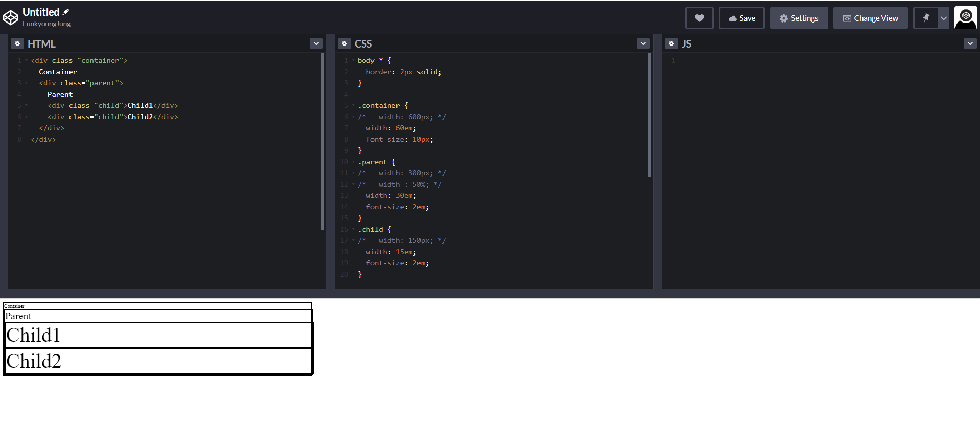Fold CSS line 5 .container rule
This screenshot has height=446, width=980.
point(353,105)
